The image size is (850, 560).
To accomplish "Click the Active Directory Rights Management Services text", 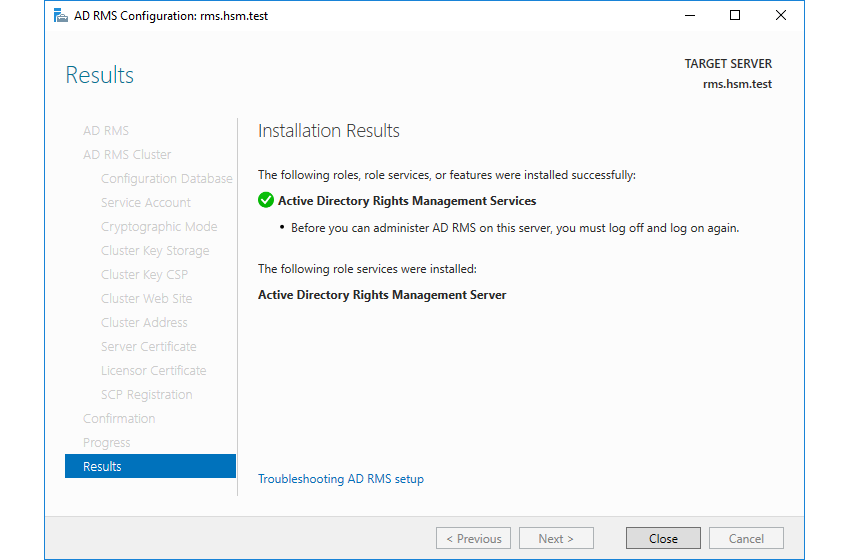I will [407, 201].
